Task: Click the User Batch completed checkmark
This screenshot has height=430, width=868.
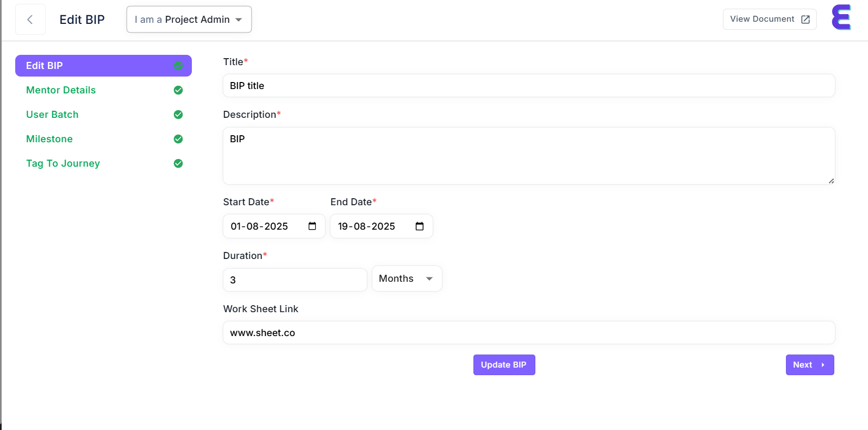Action: [x=178, y=115]
